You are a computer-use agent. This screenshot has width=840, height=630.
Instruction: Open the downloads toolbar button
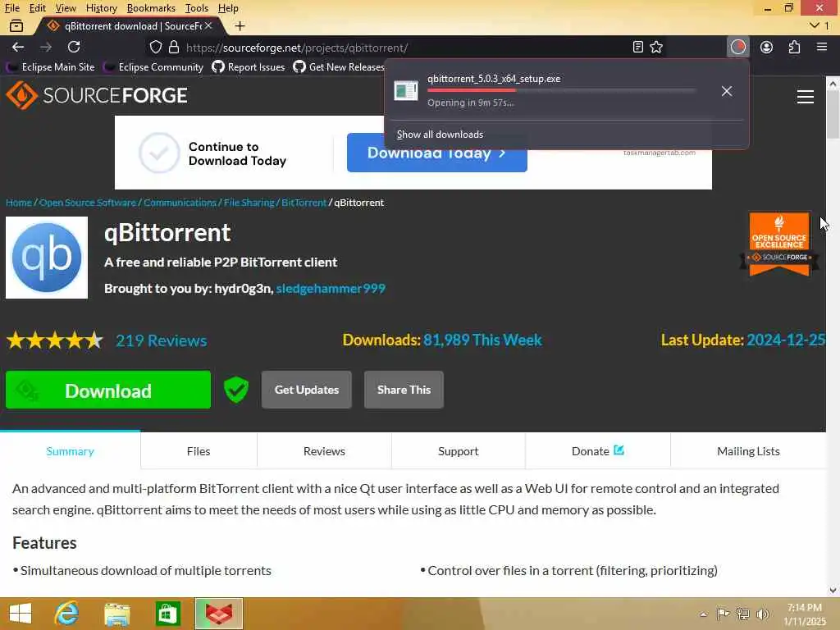point(737,47)
